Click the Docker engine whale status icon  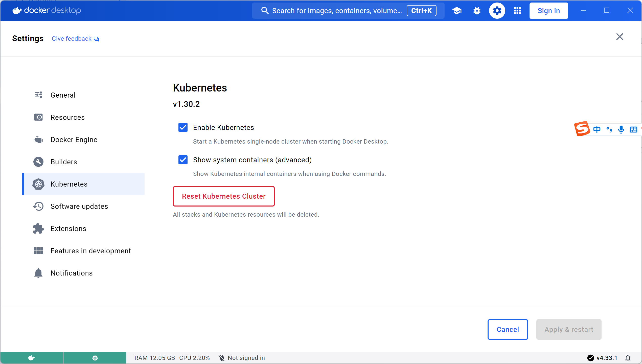pyautogui.click(x=32, y=358)
